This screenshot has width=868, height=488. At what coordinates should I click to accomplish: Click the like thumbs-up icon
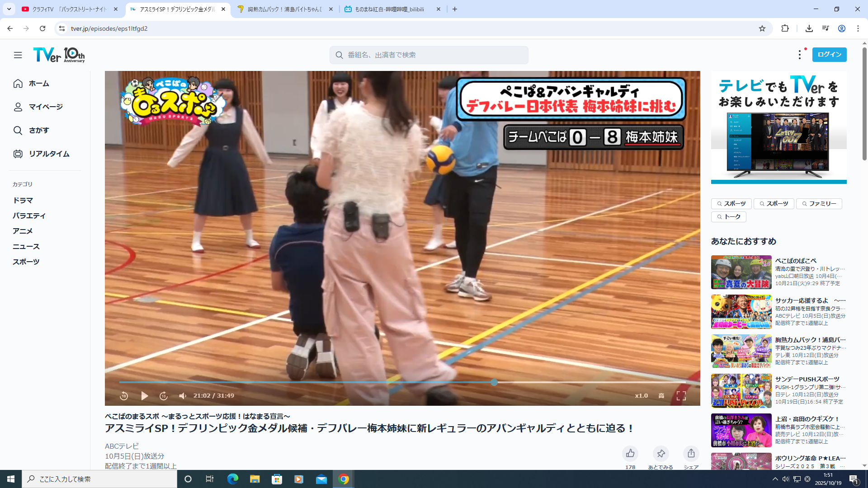[630, 453]
